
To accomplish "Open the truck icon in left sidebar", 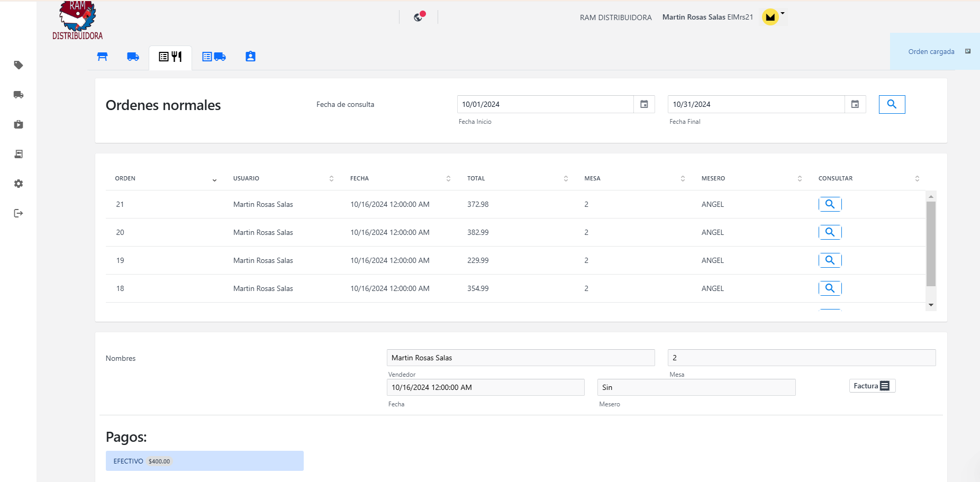I will [x=19, y=95].
